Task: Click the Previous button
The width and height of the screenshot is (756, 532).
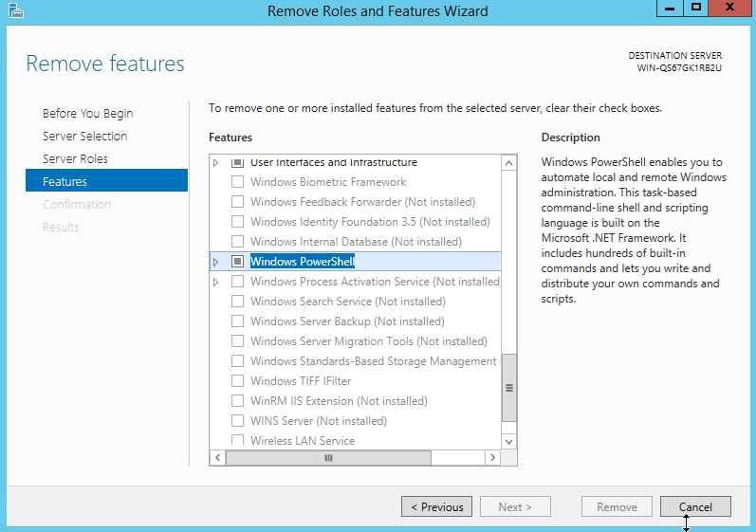Action: (436, 506)
